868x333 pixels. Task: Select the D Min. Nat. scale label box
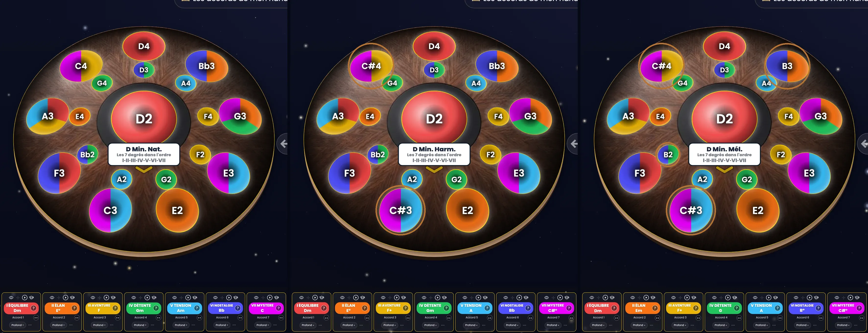[144, 154]
